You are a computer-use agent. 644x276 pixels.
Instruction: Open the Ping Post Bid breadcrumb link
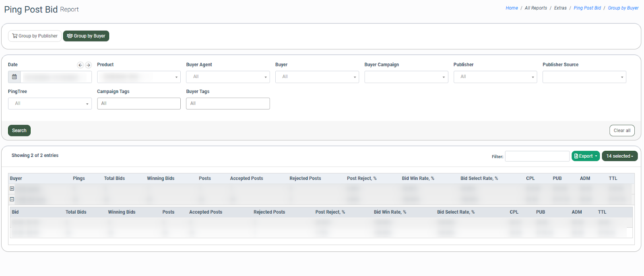(587, 8)
